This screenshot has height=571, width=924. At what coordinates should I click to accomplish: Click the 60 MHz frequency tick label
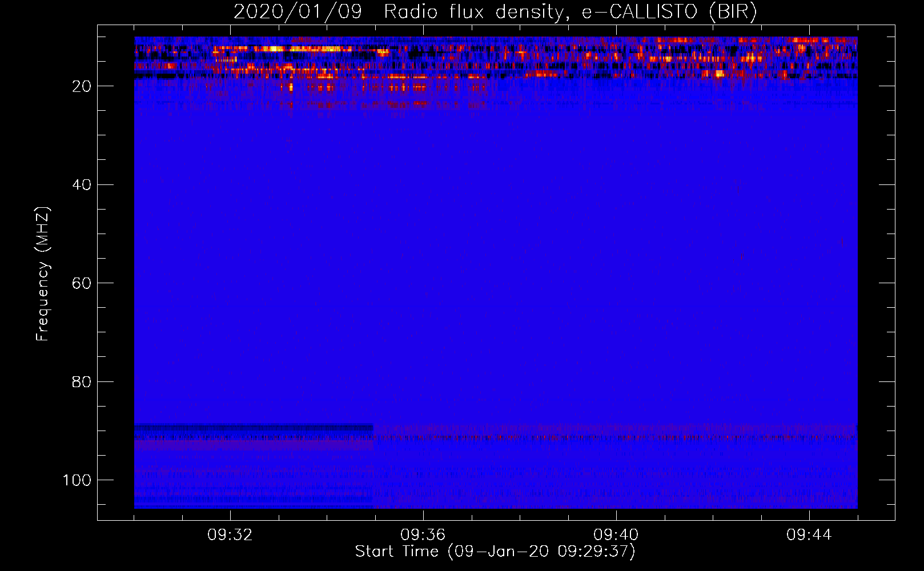[82, 283]
